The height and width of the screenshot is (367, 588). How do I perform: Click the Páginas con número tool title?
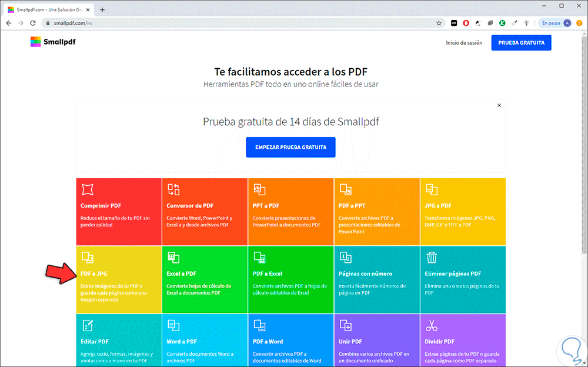(x=366, y=273)
